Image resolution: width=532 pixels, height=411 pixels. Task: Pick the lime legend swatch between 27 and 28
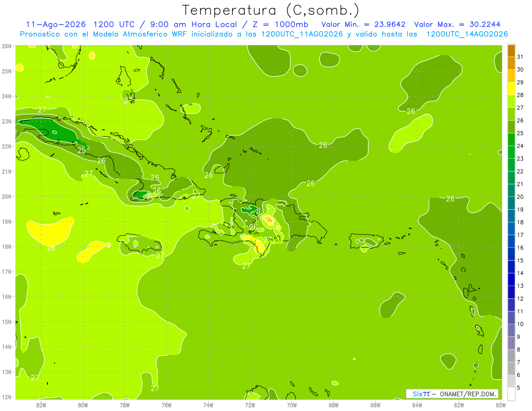pos(511,102)
